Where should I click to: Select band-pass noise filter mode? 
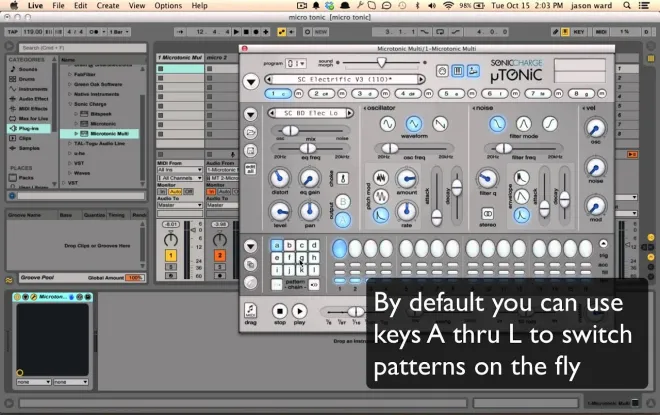524,124
